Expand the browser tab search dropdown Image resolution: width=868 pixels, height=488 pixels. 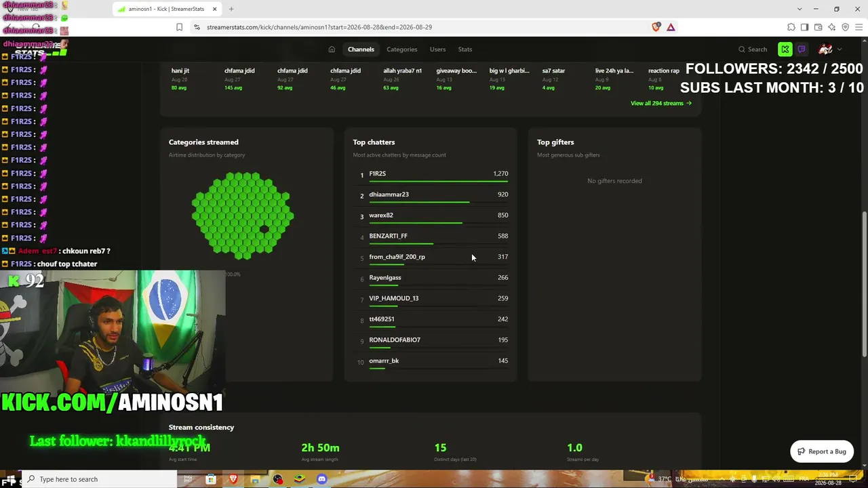point(800,9)
